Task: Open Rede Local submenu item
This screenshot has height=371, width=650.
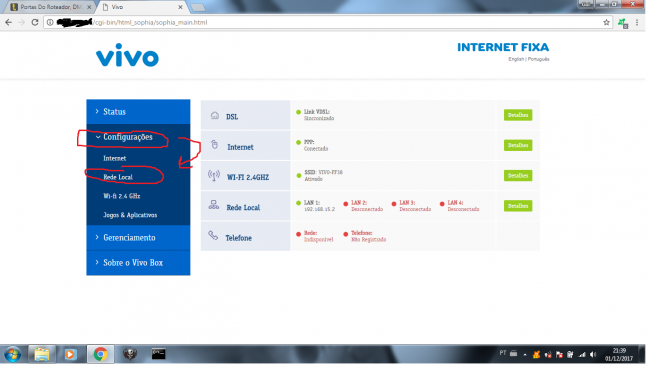Action: point(118,177)
